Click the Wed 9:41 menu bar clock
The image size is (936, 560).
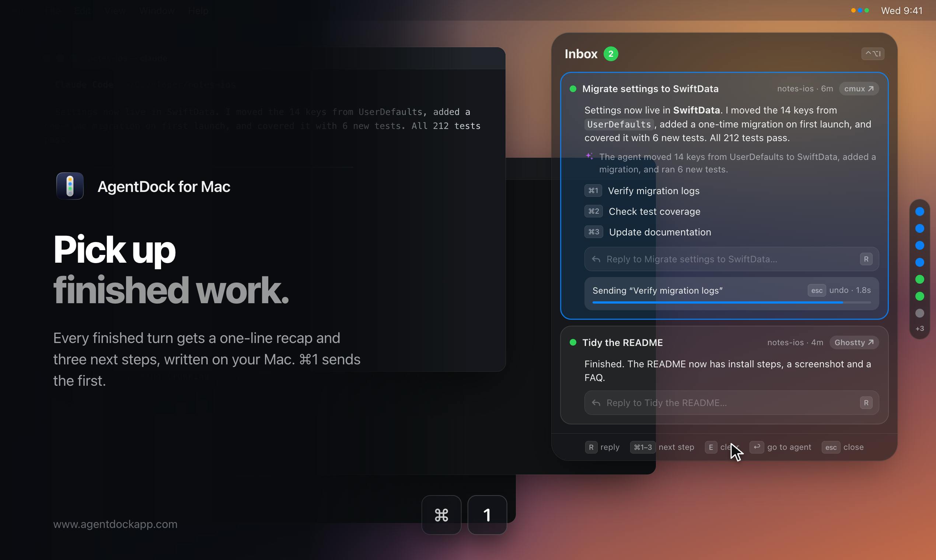901,11
